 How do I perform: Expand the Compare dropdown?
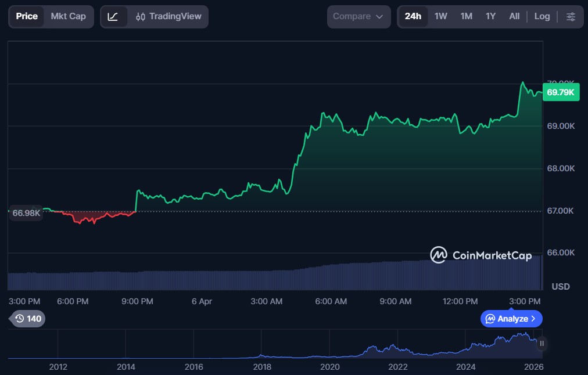pos(358,17)
